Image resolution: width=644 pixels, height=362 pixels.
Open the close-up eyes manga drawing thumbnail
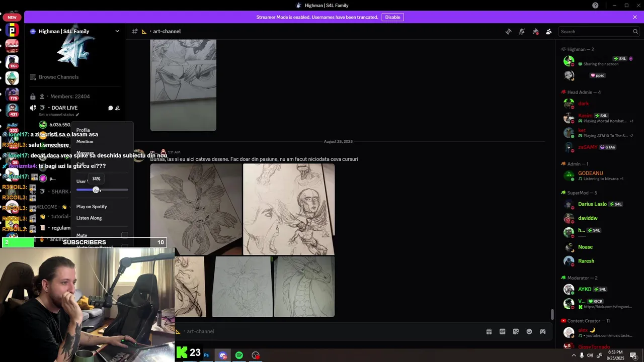tap(183, 85)
